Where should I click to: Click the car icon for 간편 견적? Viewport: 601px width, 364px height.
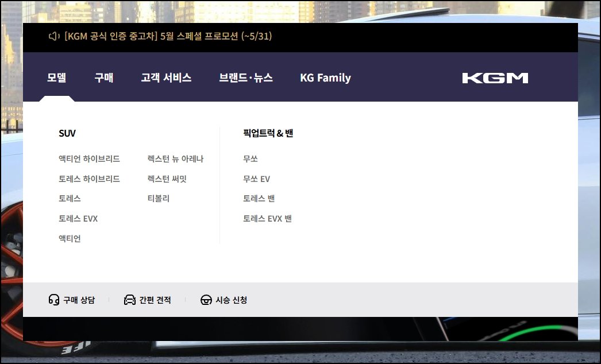130,300
